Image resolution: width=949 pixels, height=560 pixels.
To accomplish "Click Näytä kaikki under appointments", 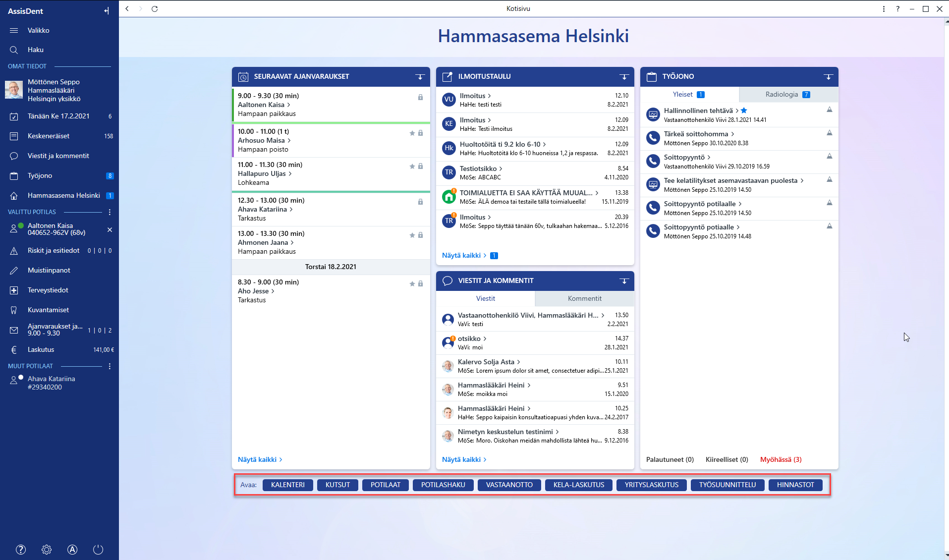I will tap(260, 459).
